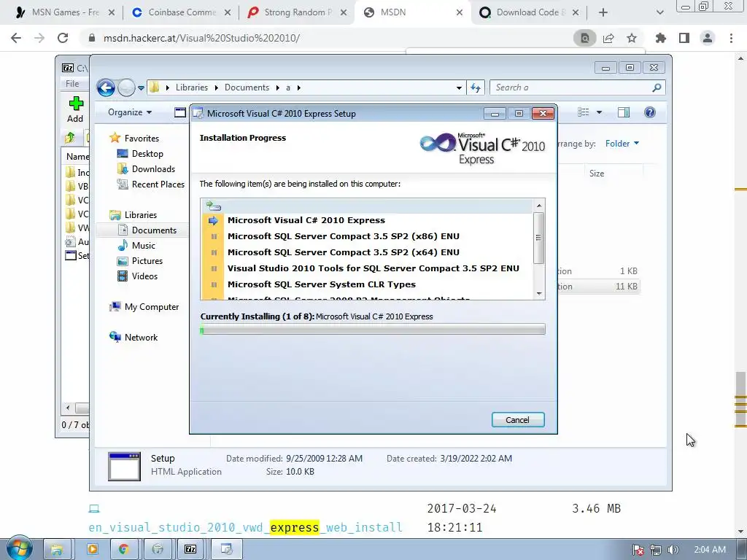The image size is (747, 560).
Task: Open the view options dropdown arrow
Action: coord(600,112)
